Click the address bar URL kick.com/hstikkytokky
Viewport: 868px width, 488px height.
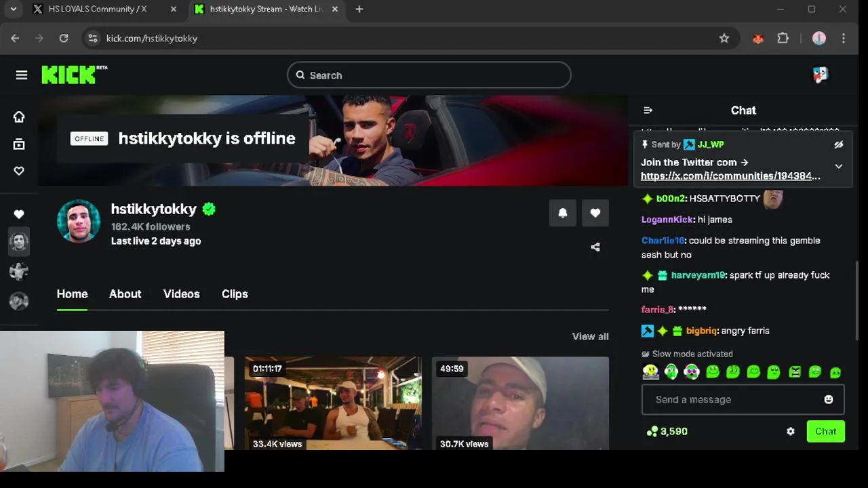152,39
